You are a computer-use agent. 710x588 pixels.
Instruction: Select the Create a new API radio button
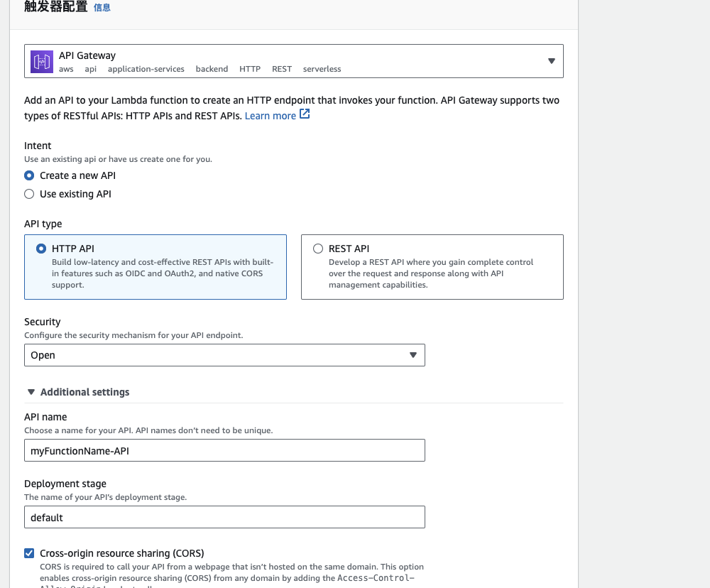pos(29,175)
